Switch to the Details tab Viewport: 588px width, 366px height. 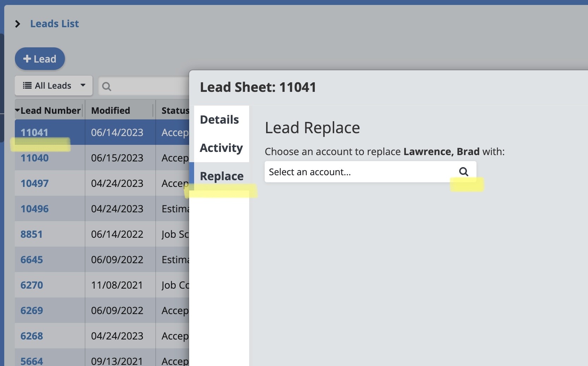click(x=219, y=120)
